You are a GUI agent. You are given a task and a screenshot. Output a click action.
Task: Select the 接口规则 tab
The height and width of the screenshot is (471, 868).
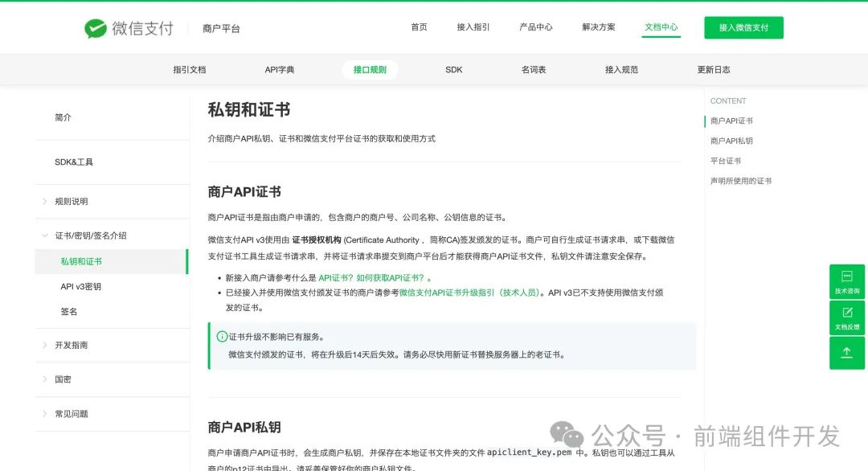(x=370, y=70)
